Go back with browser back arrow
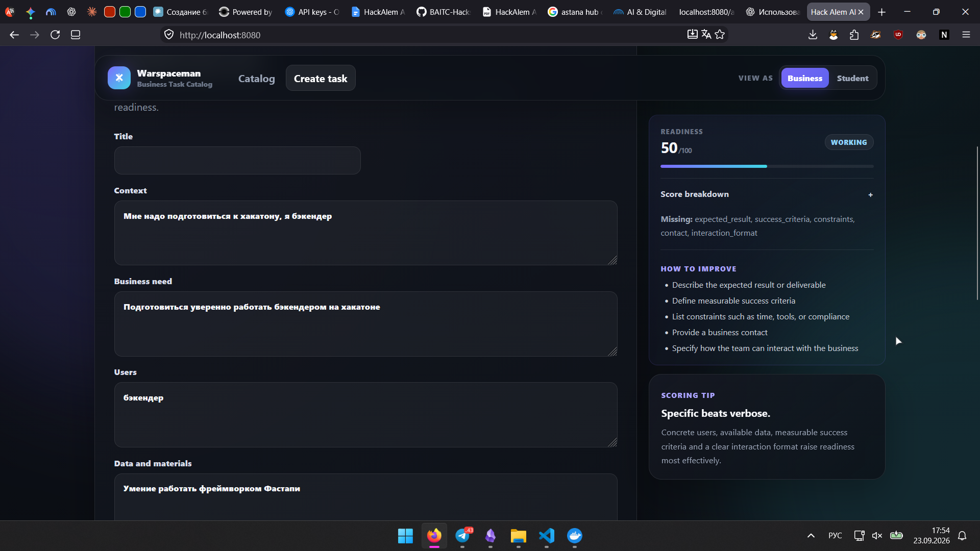980x551 pixels. (x=14, y=35)
